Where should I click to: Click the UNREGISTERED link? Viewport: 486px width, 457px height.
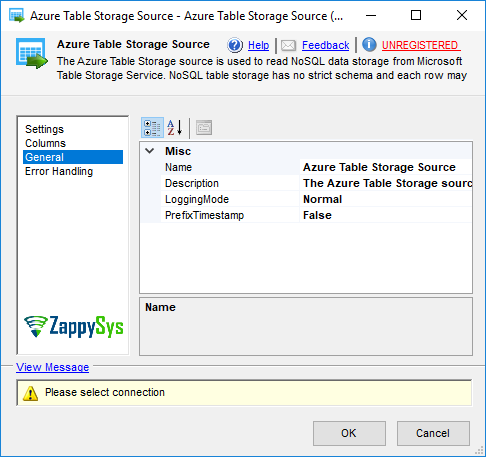421,45
